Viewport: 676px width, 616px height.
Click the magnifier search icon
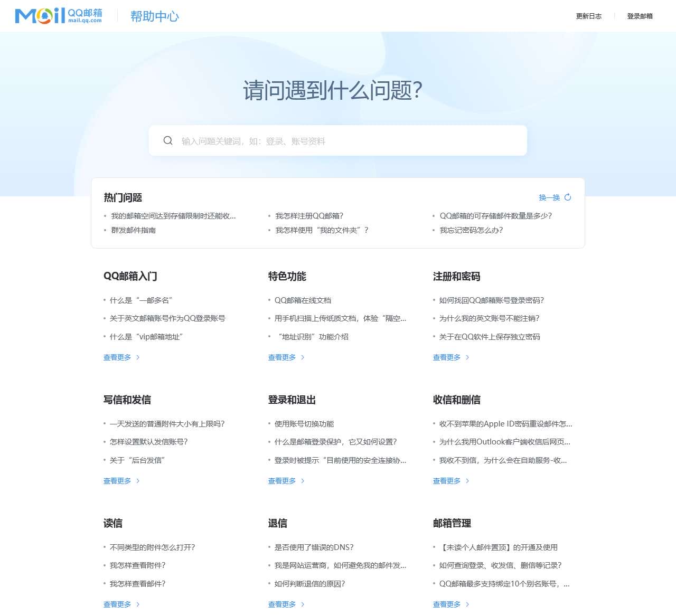pos(168,140)
